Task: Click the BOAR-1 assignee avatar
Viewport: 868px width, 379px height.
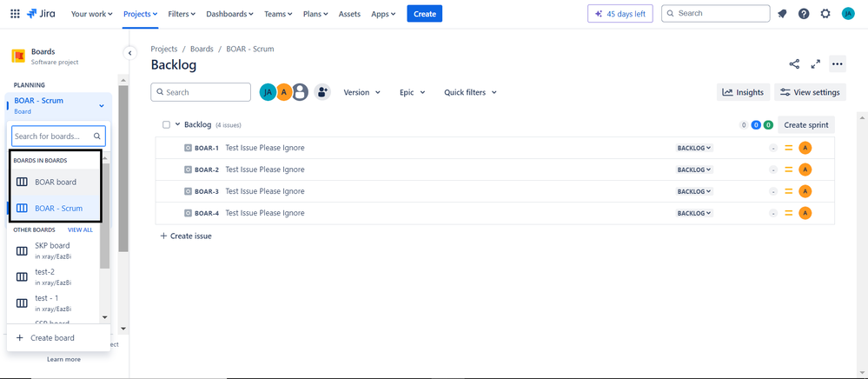Action: click(805, 148)
